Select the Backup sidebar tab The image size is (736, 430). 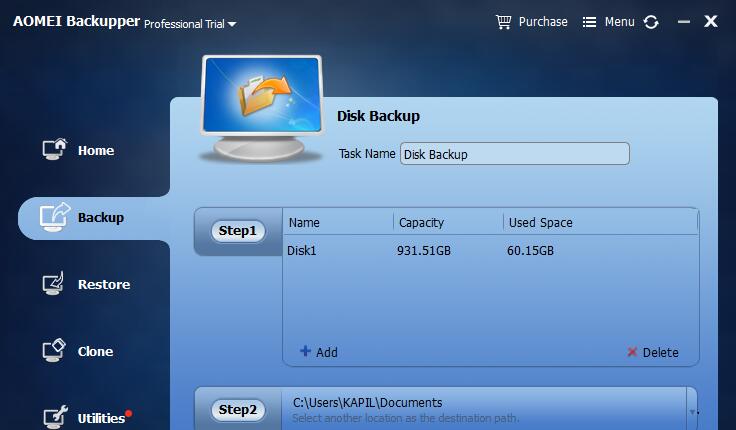[x=94, y=218]
